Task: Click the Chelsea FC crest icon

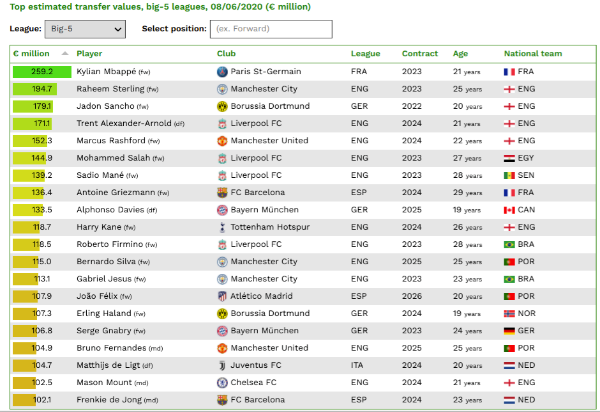Action: click(x=222, y=383)
